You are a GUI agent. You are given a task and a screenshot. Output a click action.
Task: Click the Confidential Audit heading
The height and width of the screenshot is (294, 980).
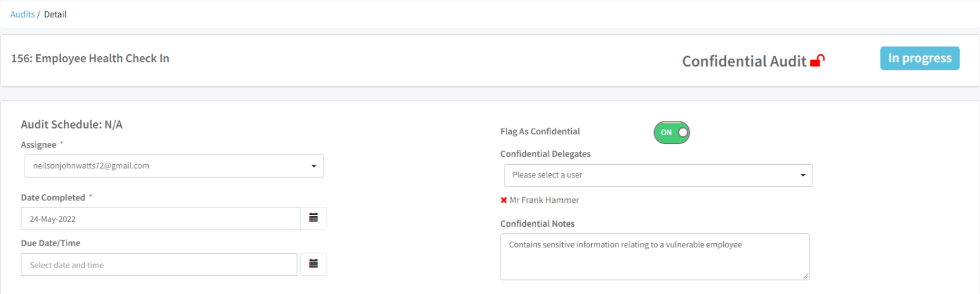744,61
